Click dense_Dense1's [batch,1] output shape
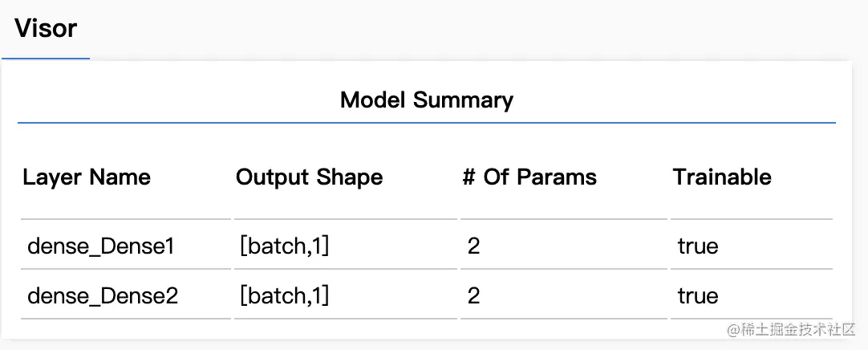The width and height of the screenshot is (868, 350). coord(285,246)
